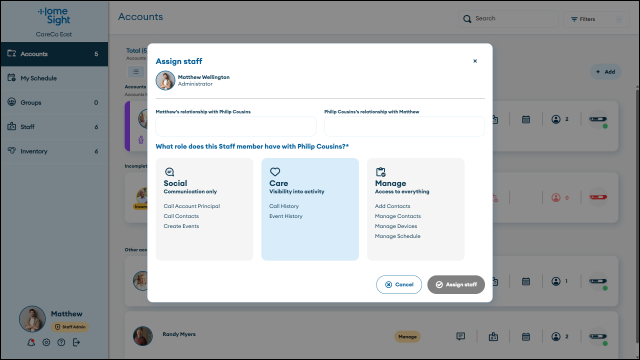Screen dimensions: 640x360
Task: Click the logout icon
Action: (76, 342)
